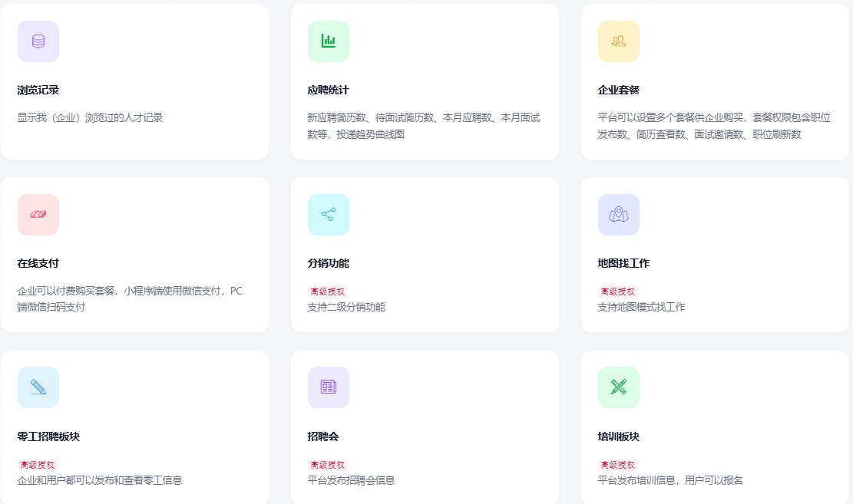
Task: Click the 高级授权 tag under 培训板块
Action: pyautogui.click(x=618, y=465)
